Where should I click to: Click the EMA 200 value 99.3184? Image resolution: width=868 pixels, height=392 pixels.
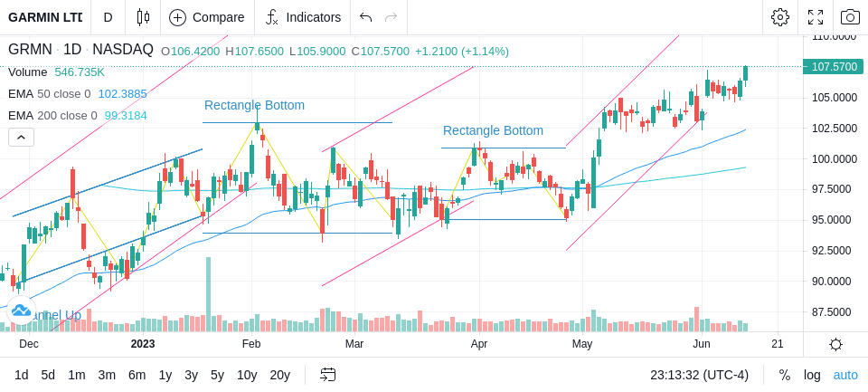click(126, 116)
